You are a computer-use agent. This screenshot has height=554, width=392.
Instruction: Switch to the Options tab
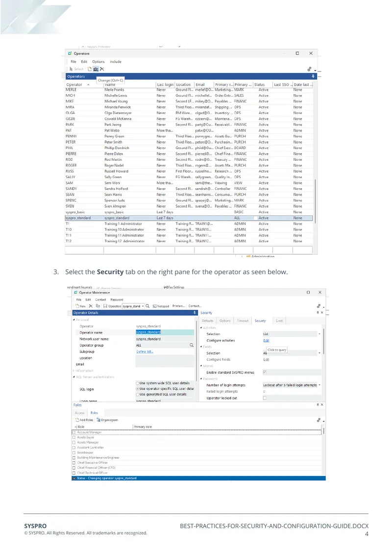click(225, 321)
